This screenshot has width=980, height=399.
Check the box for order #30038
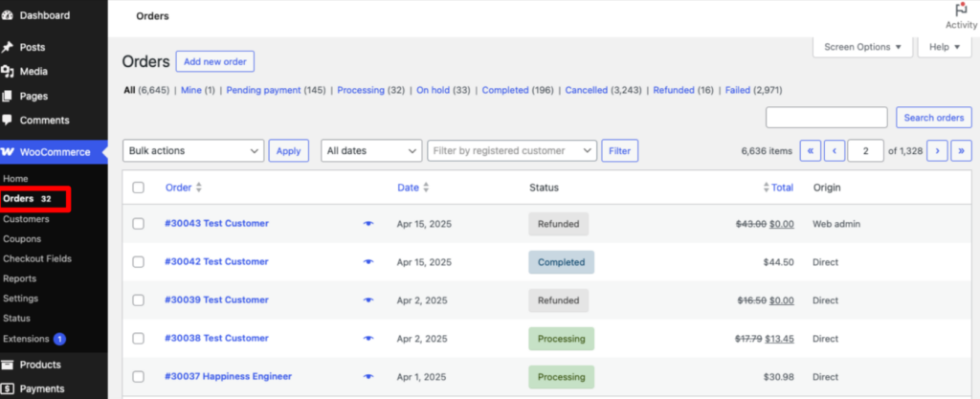(138, 339)
